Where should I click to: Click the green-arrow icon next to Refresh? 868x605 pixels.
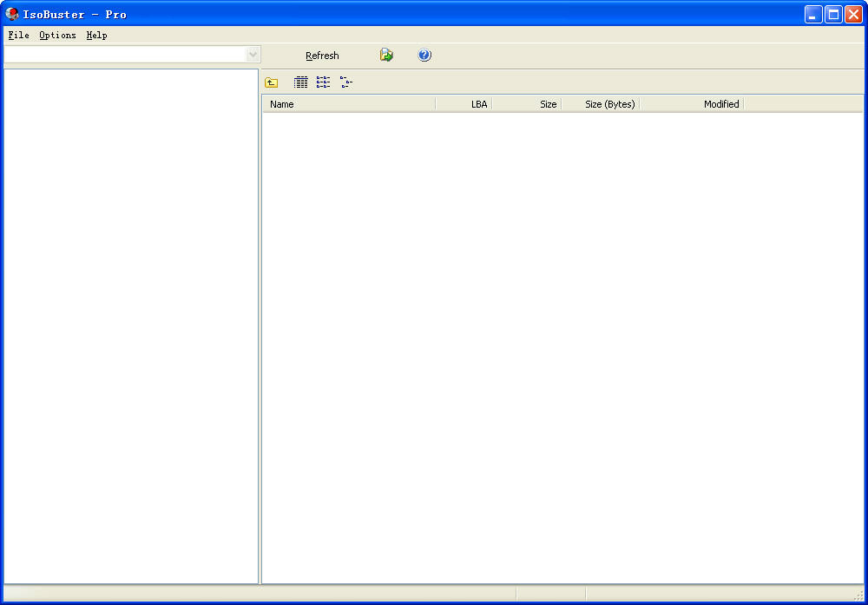(x=386, y=55)
